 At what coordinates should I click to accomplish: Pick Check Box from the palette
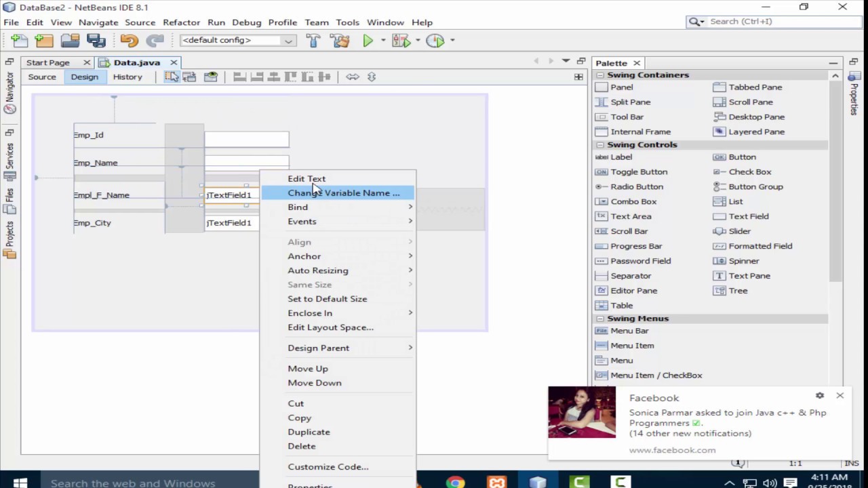pyautogui.click(x=749, y=171)
